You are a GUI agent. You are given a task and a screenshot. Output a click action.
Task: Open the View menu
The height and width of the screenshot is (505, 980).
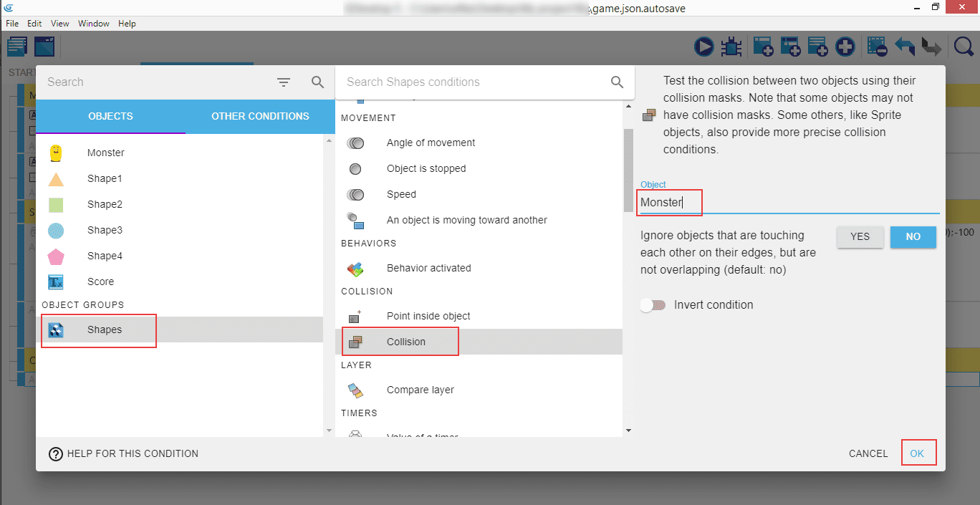[x=60, y=24]
